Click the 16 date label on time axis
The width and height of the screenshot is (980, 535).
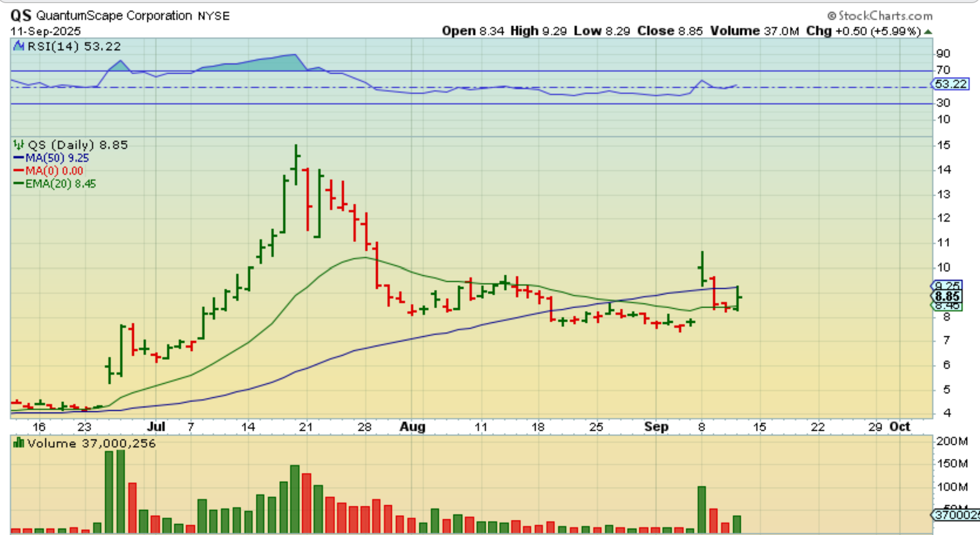pyautogui.click(x=40, y=427)
